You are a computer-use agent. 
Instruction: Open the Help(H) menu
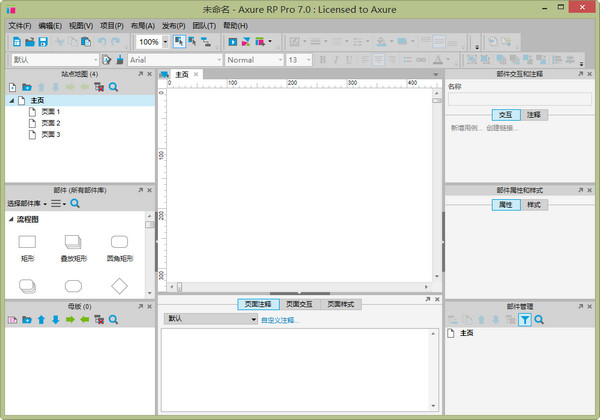coord(235,26)
